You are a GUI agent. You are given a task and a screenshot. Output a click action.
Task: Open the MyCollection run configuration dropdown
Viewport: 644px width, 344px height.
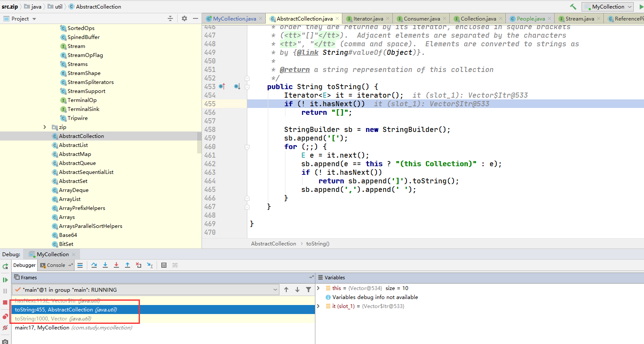click(607, 6)
